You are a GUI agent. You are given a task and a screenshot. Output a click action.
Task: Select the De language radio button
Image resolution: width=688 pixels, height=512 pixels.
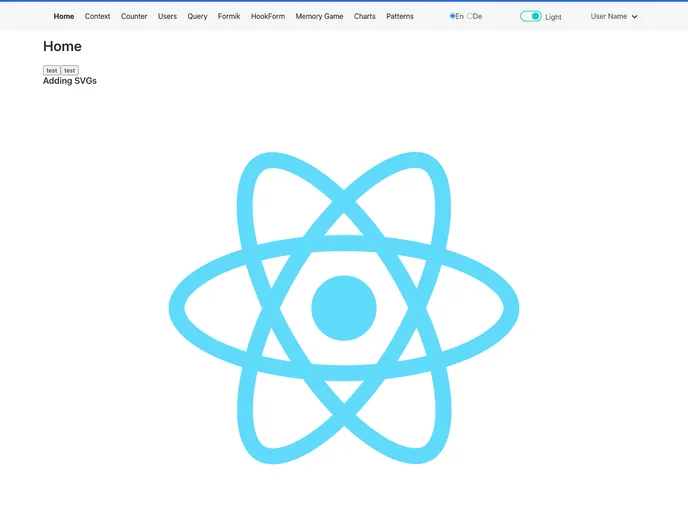click(x=470, y=16)
